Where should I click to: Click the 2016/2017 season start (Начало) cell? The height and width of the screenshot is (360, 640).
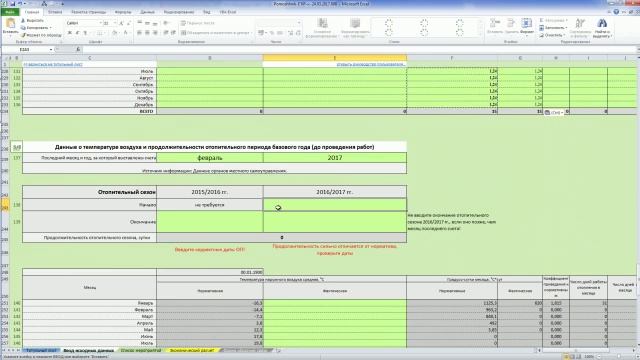click(335, 205)
